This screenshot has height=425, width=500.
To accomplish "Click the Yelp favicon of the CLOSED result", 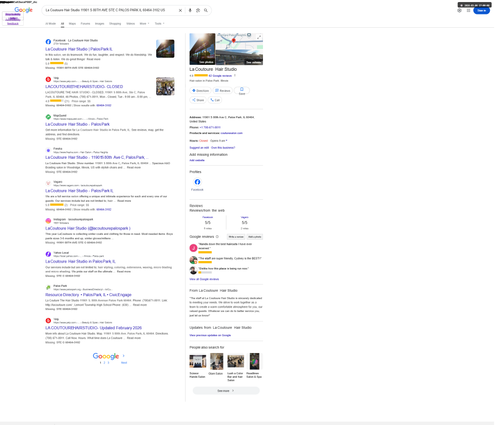I will tap(48, 79).
